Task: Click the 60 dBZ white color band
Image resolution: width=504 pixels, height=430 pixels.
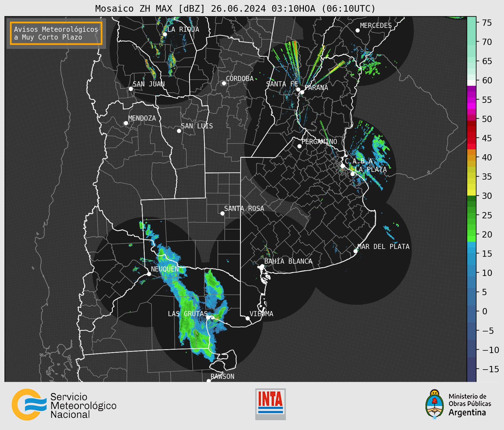Action: (x=471, y=83)
